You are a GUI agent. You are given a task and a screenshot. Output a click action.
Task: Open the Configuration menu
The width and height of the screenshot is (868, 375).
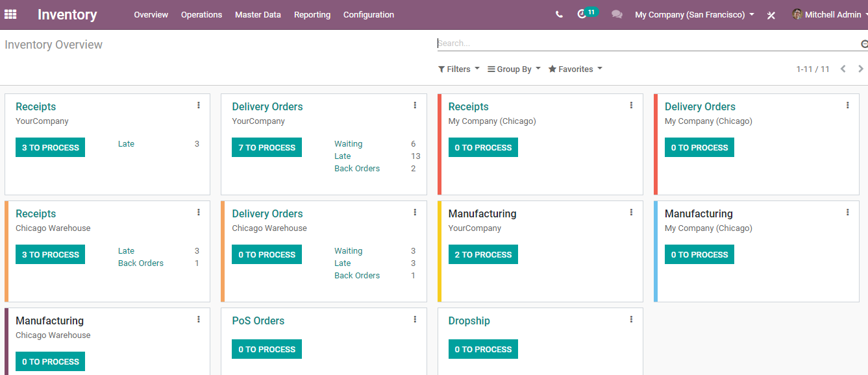[x=369, y=14]
